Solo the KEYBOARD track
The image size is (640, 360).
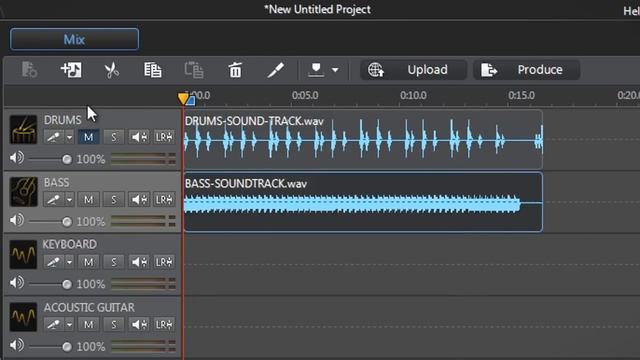(113, 262)
